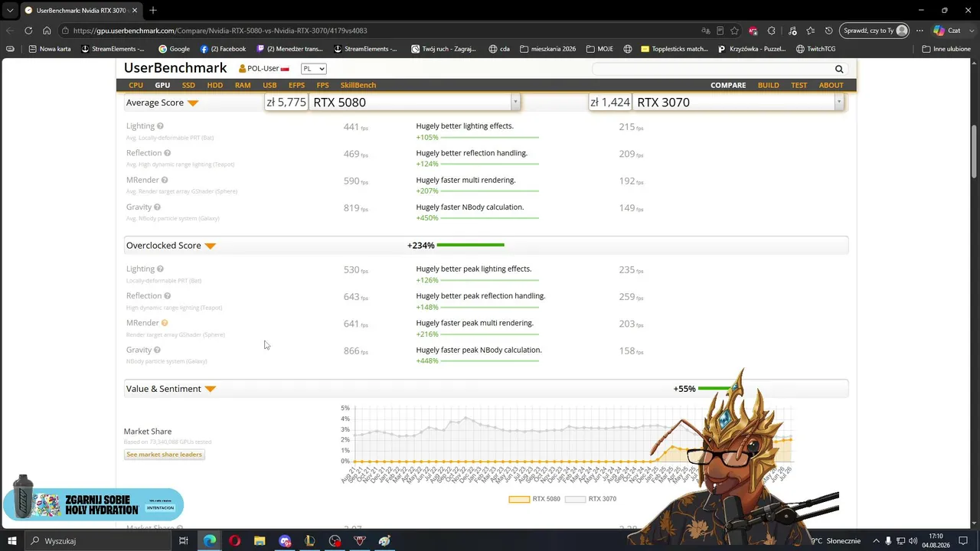Click the help icon next to MRender under Average Score

pyautogui.click(x=165, y=180)
